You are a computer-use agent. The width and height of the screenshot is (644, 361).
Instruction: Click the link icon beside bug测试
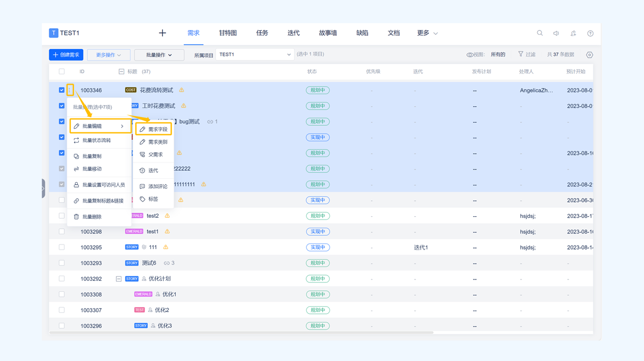click(x=210, y=121)
